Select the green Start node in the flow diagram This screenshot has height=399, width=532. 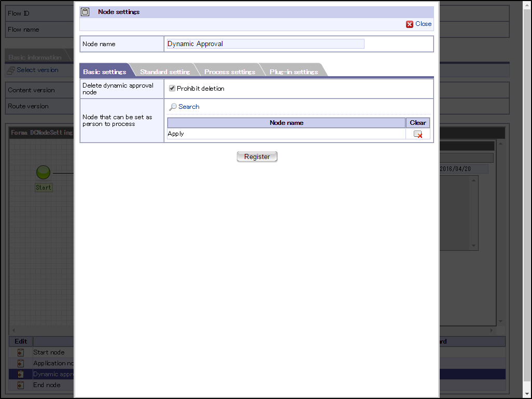pos(43,173)
